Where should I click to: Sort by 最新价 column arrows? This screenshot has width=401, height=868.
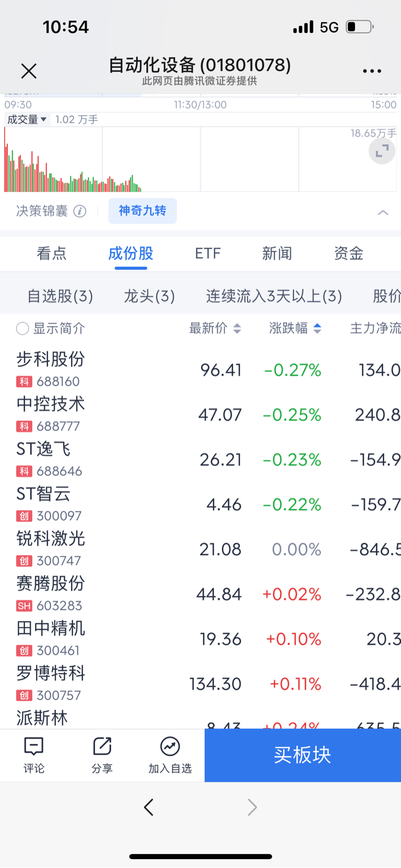coord(237,328)
